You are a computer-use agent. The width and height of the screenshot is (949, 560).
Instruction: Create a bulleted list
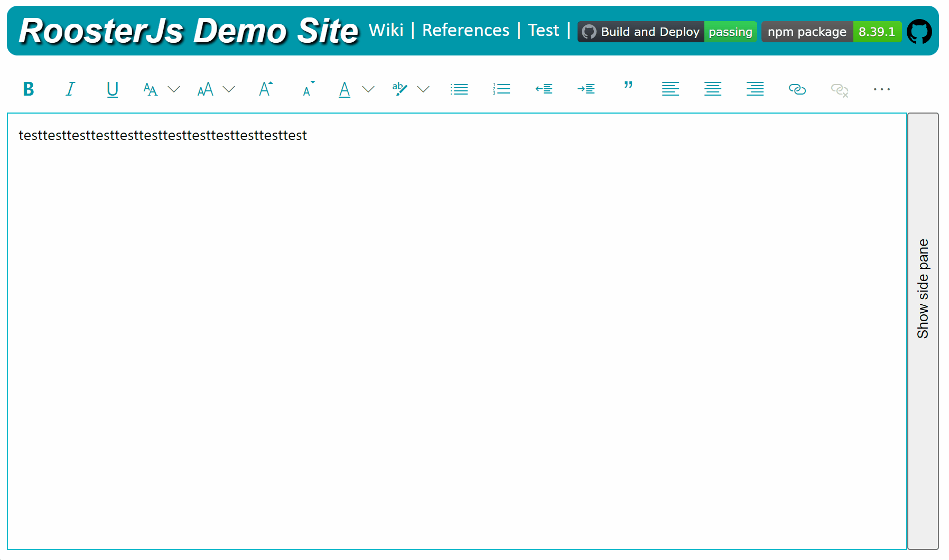459,89
